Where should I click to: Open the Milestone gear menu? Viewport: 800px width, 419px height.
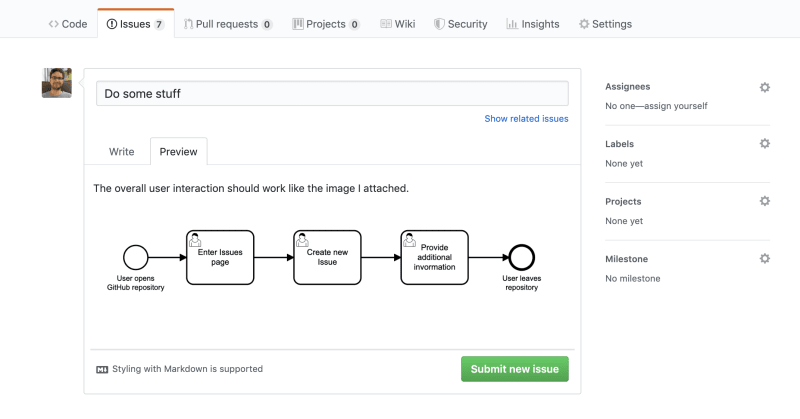tap(764, 259)
